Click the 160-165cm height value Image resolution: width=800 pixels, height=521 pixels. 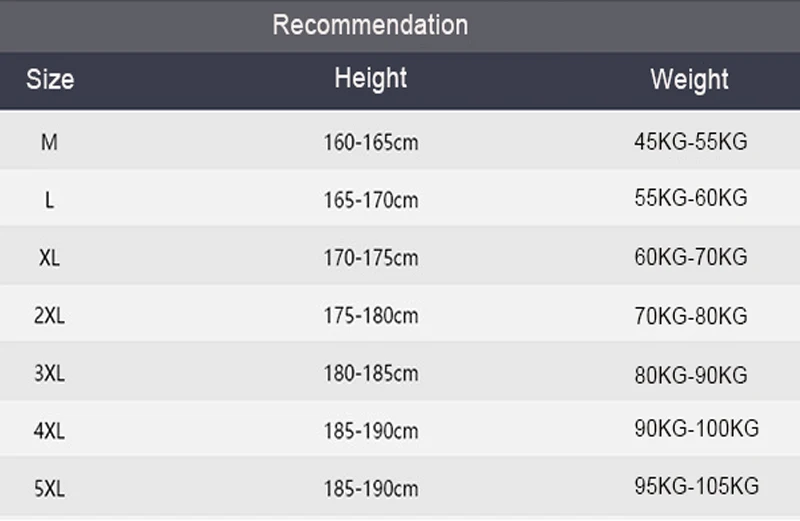(x=370, y=143)
